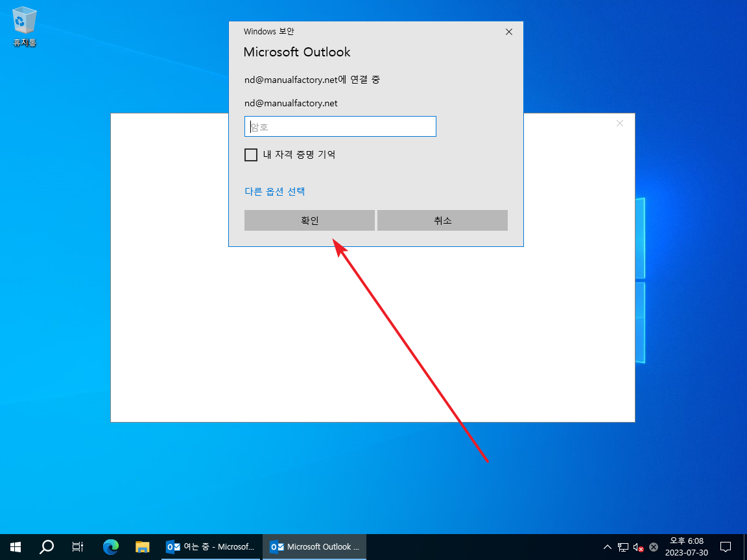The image size is (747, 560).
Task: Open Task View on taskbar
Action: click(78, 546)
